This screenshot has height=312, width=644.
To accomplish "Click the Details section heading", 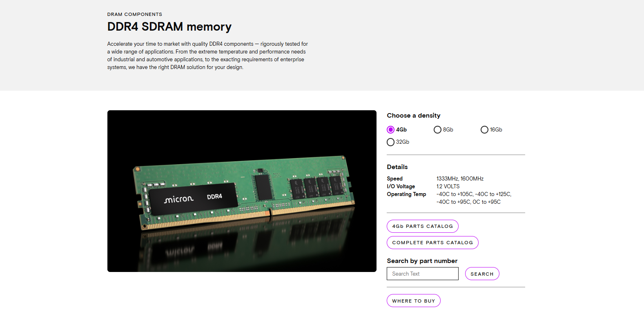I will (x=397, y=167).
